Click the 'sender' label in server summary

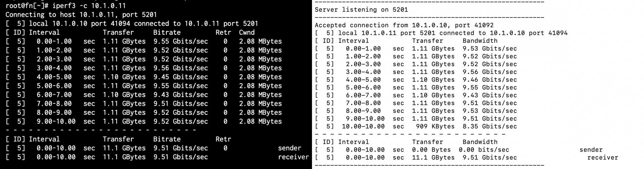click(x=591, y=150)
